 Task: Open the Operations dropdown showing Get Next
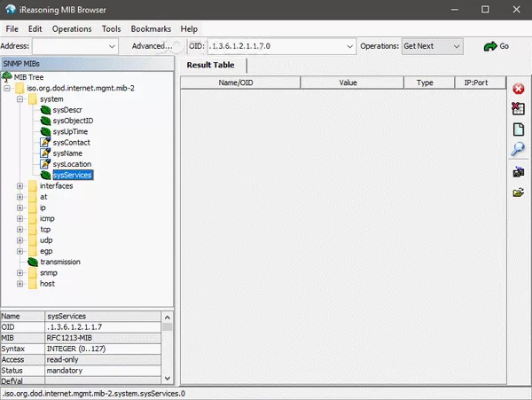click(456, 45)
